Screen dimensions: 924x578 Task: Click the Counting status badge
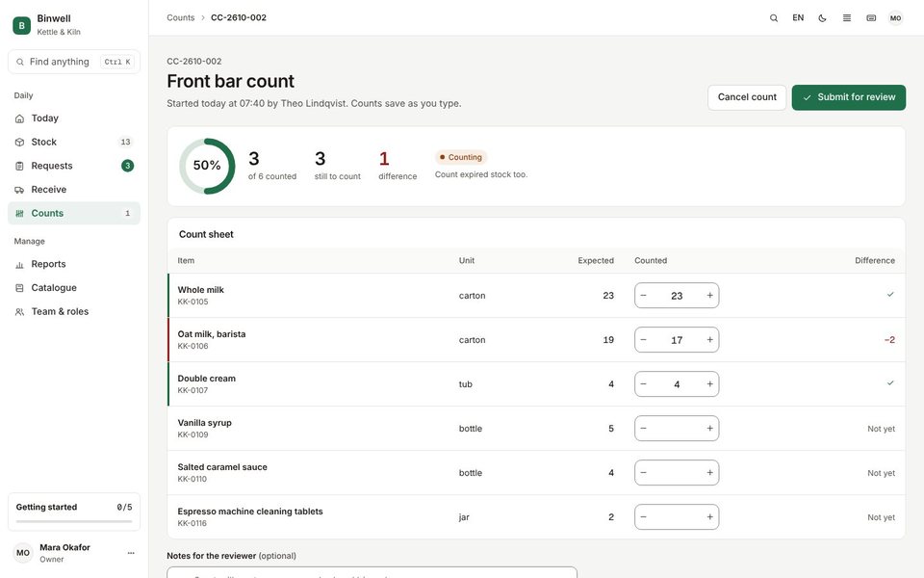[x=461, y=157]
